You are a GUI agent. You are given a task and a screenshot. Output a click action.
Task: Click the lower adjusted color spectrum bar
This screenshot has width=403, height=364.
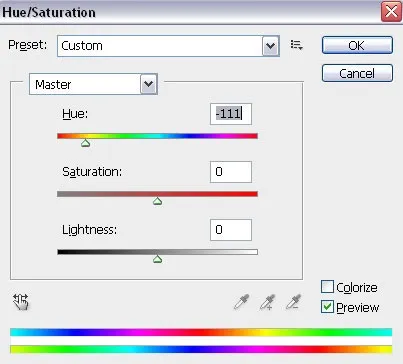click(x=201, y=349)
